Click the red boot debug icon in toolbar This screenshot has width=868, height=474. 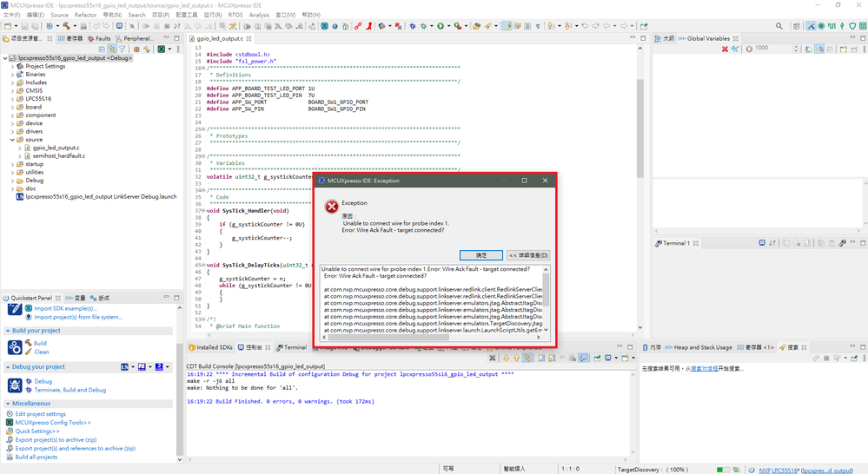[x=368, y=26]
